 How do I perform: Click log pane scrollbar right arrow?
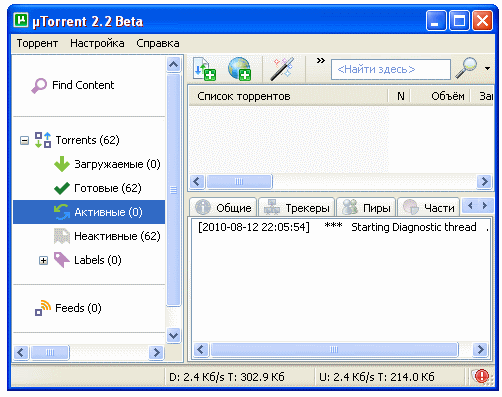coord(481,350)
